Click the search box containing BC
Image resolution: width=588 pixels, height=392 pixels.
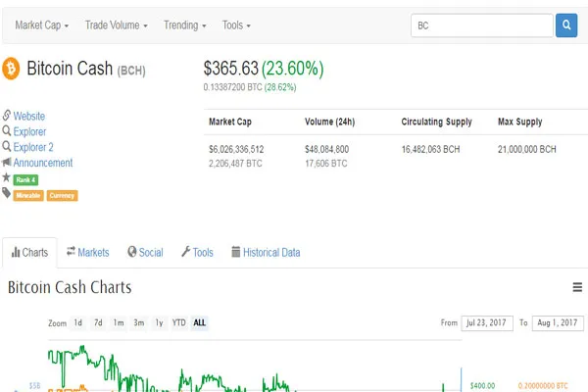point(482,25)
